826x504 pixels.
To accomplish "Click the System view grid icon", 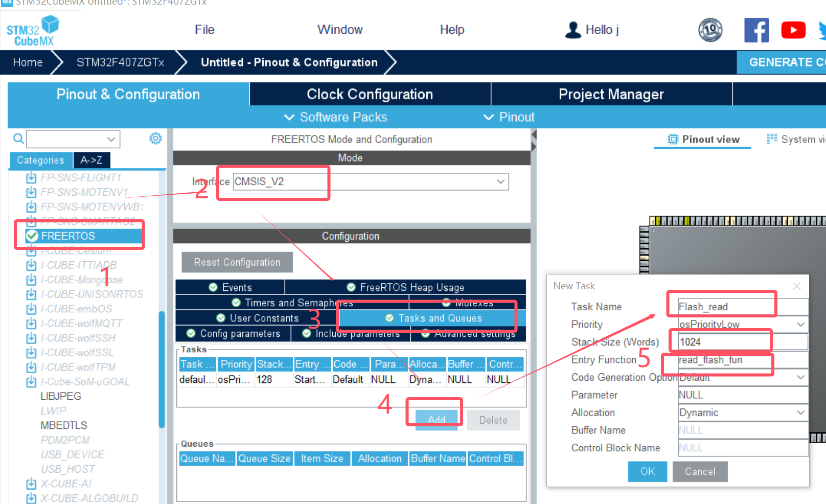I will coord(772,139).
